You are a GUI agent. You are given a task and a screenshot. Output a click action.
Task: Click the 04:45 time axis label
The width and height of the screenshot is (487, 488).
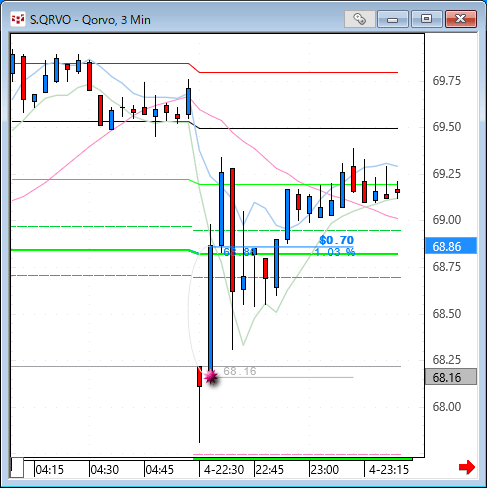[x=160, y=470]
